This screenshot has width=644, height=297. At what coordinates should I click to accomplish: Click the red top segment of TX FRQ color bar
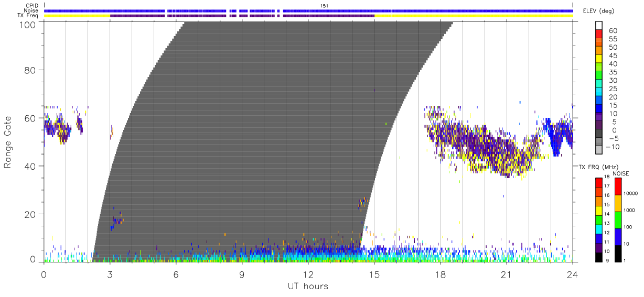[x=598, y=183]
